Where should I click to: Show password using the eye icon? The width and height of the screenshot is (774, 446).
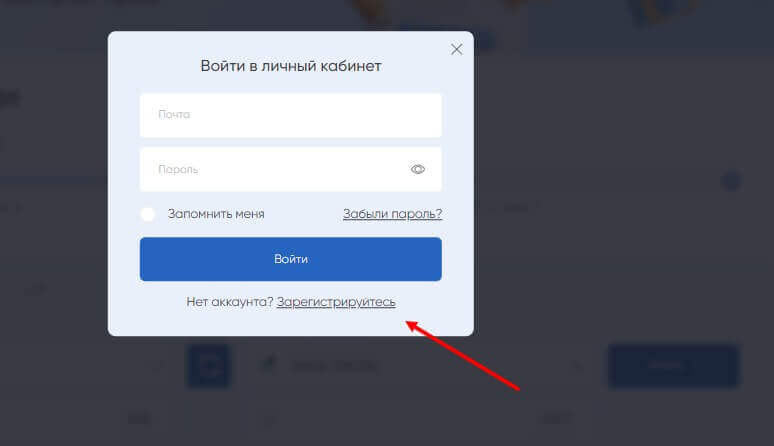[x=418, y=169]
